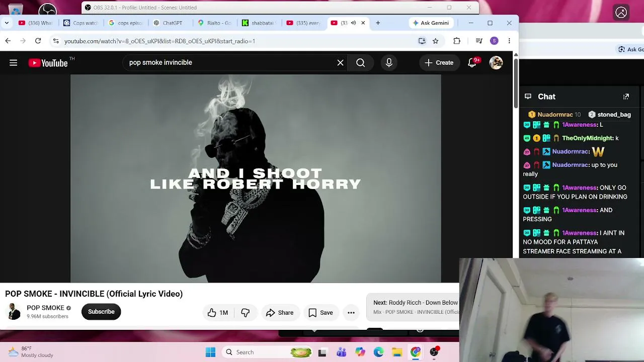This screenshot has width=644, height=362.
Task: Share the Pop Smoke video
Action: (x=280, y=313)
